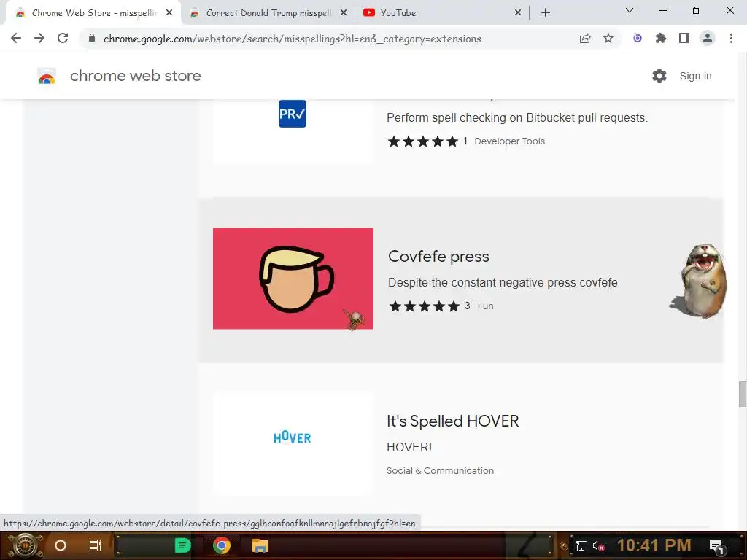The width and height of the screenshot is (747, 560).
Task: Open Cortana circle in taskbar
Action: (x=61, y=545)
